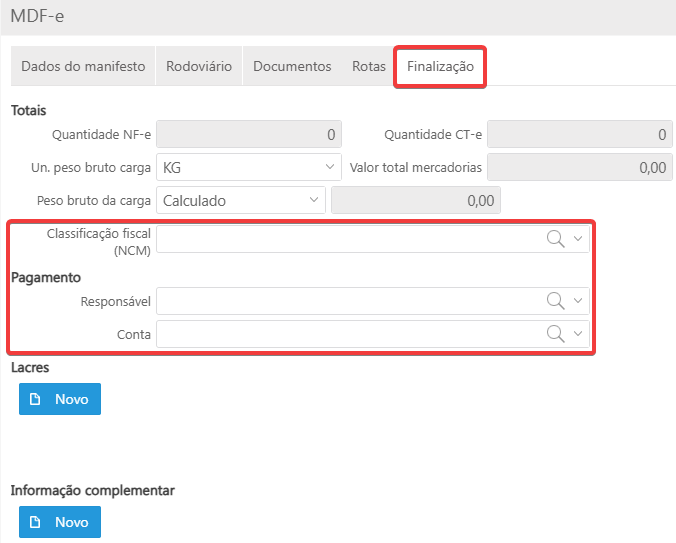The image size is (676, 543).
Task: Click Novo under Informação complementar
Action: pos(60,522)
